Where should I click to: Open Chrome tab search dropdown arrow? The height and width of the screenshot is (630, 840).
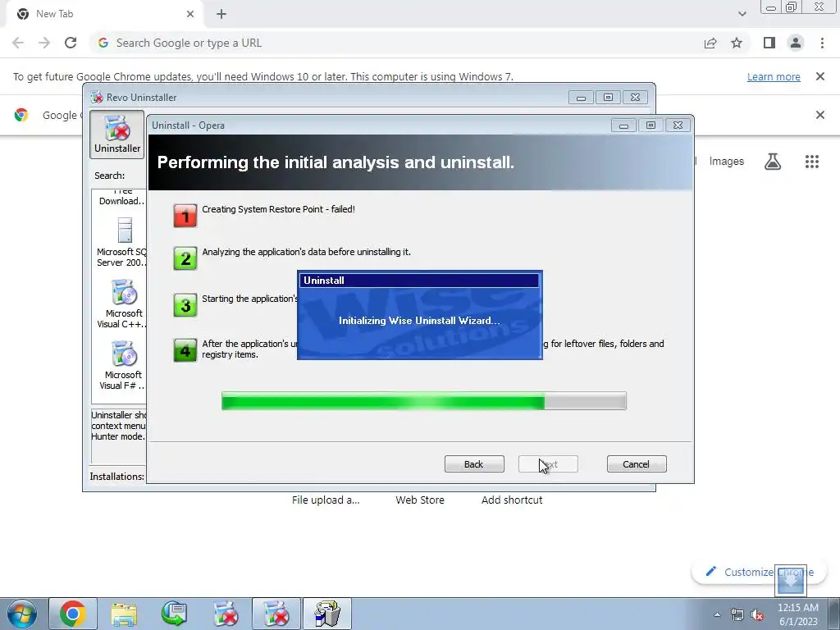[x=742, y=14]
